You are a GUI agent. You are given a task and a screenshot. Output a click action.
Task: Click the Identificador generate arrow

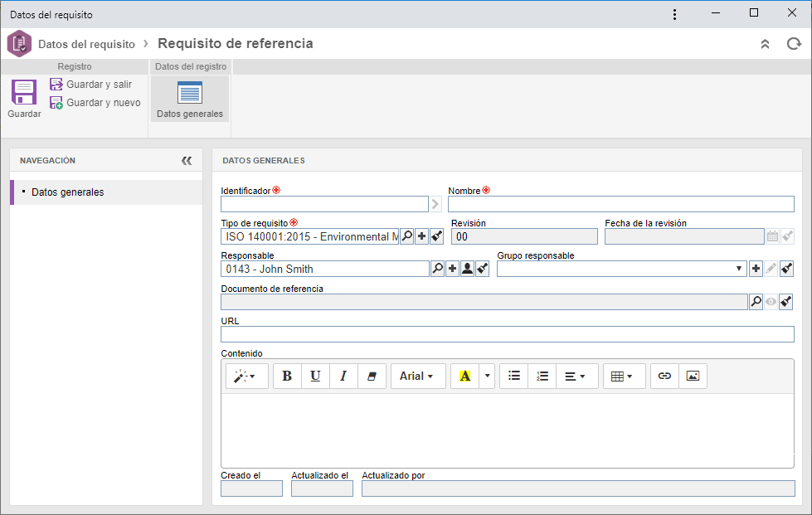[x=435, y=204]
